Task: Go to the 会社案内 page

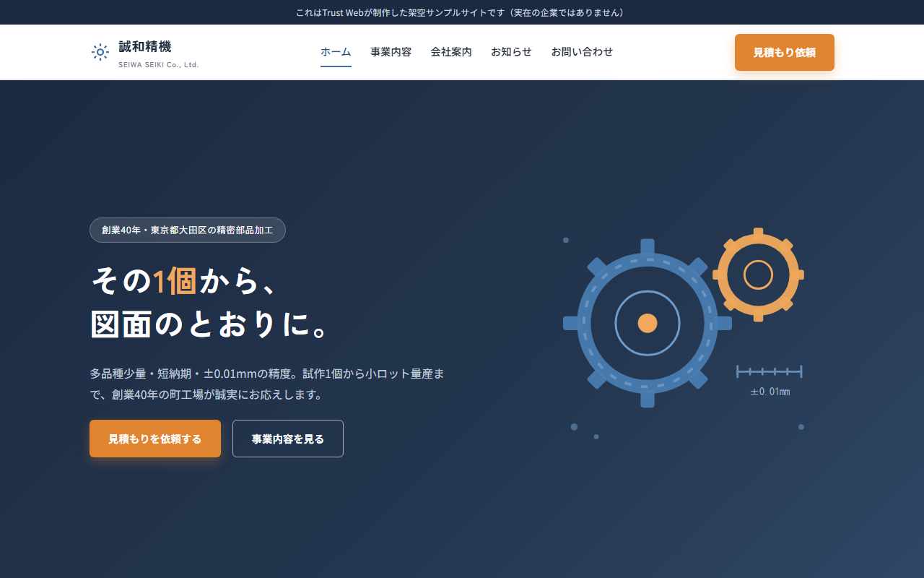Action: (x=451, y=52)
